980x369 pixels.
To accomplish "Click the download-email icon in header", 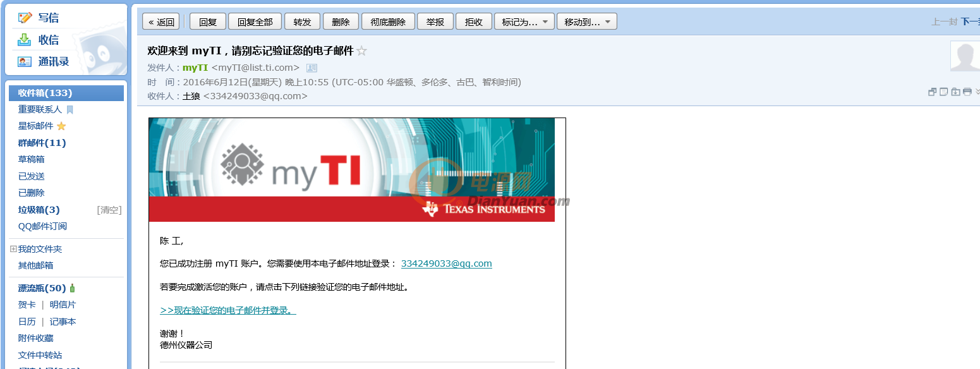I will pyautogui.click(x=955, y=92).
